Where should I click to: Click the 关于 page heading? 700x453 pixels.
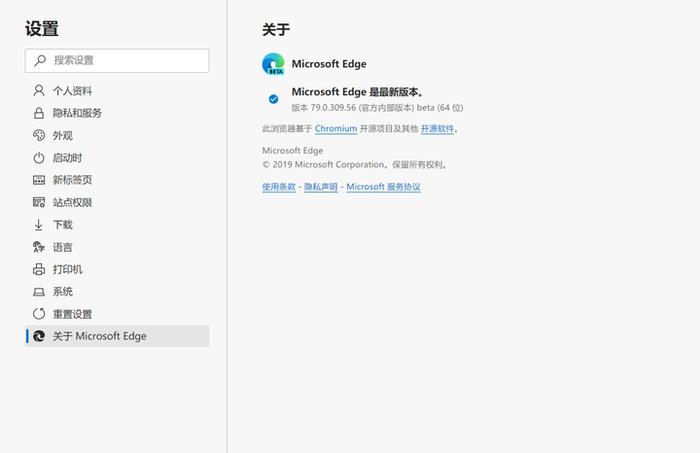[x=276, y=30]
